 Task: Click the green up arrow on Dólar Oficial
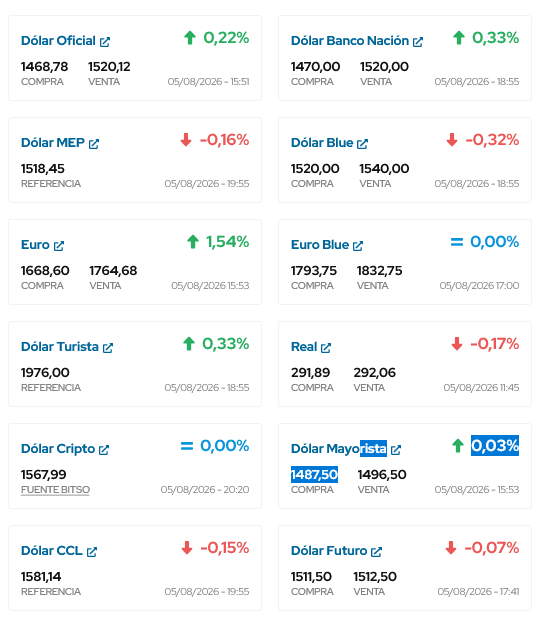click(190, 38)
